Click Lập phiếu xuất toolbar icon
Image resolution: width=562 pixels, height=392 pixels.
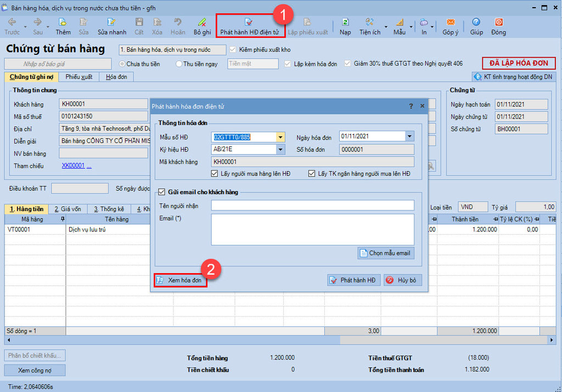(x=307, y=26)
